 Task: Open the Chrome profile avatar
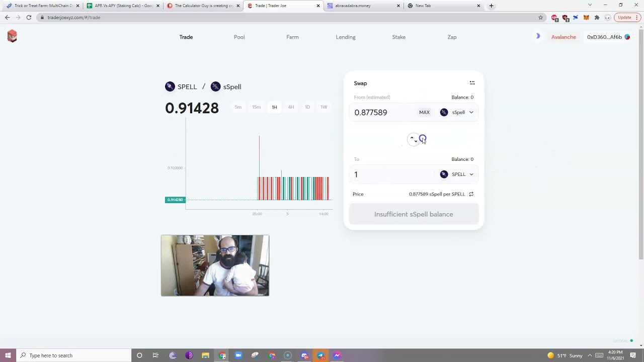(608, 18)
